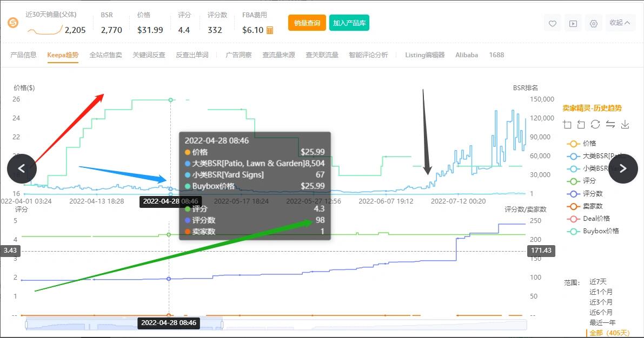Click the chart zoom reset icon
This screenshot has width=644, height=338.
(581, 124)
